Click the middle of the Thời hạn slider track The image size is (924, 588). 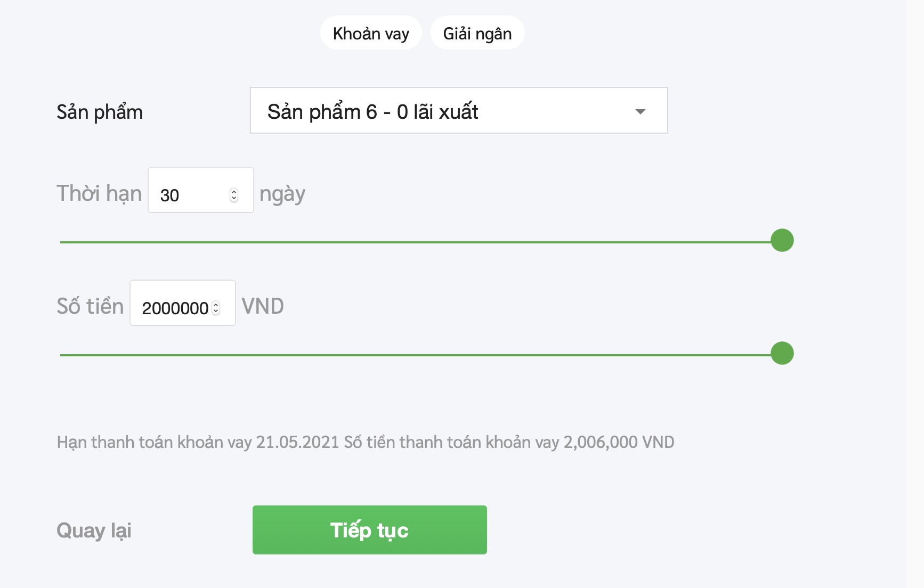(416, 242)
